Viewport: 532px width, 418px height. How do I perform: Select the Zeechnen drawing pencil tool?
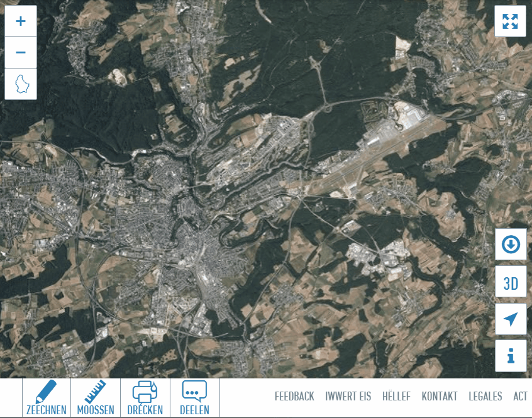[x=47, y=397]
